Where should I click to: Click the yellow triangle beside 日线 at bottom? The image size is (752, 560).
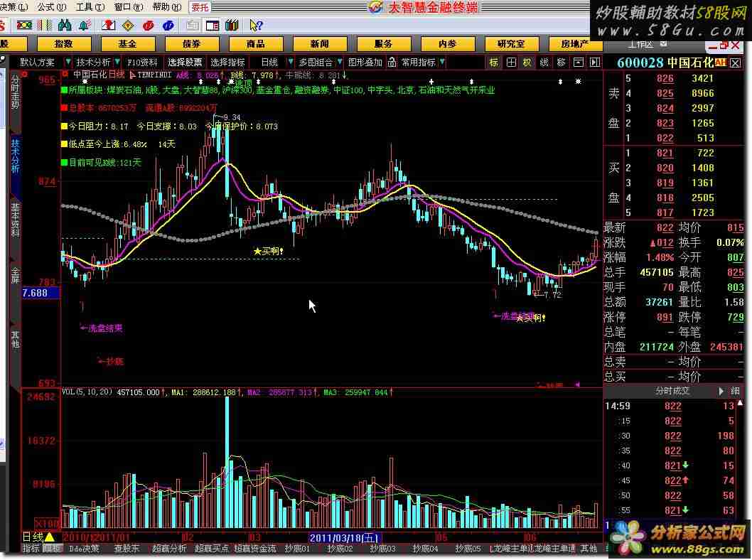pyautogui.click(x=49, y=537)
